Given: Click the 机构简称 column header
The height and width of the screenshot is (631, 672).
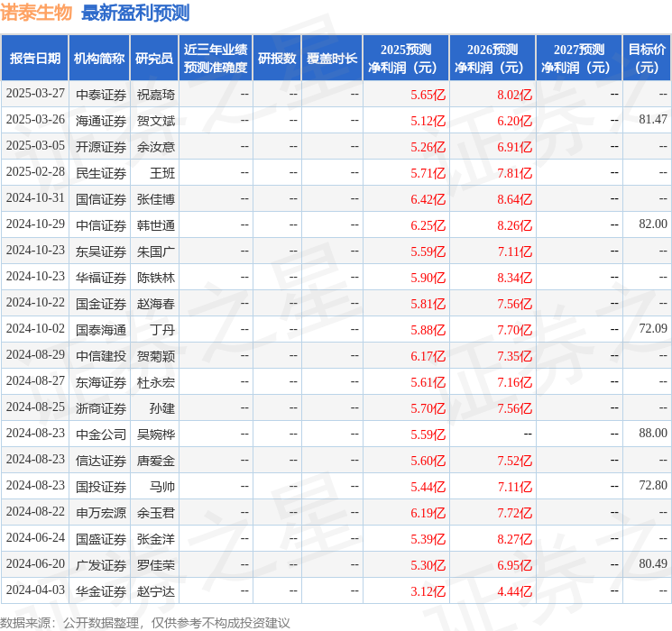Looking at the screenshot, I should 99,59.
